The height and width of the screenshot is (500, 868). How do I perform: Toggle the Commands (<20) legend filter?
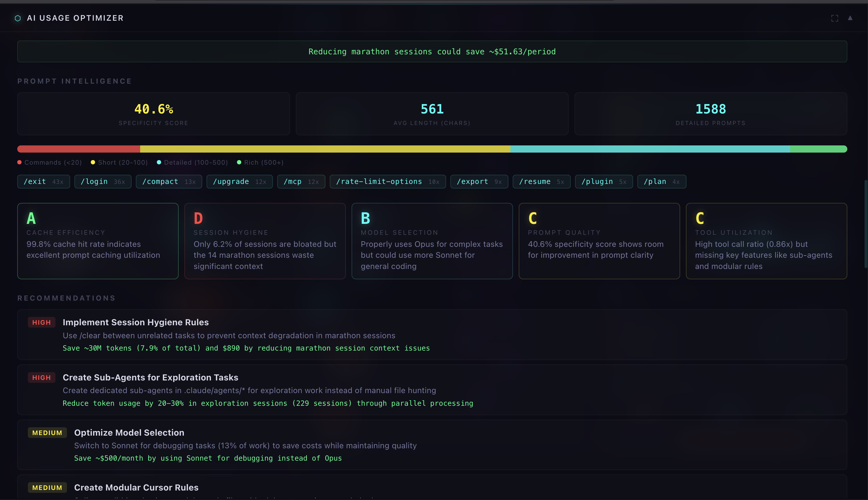tap(49, 162)
